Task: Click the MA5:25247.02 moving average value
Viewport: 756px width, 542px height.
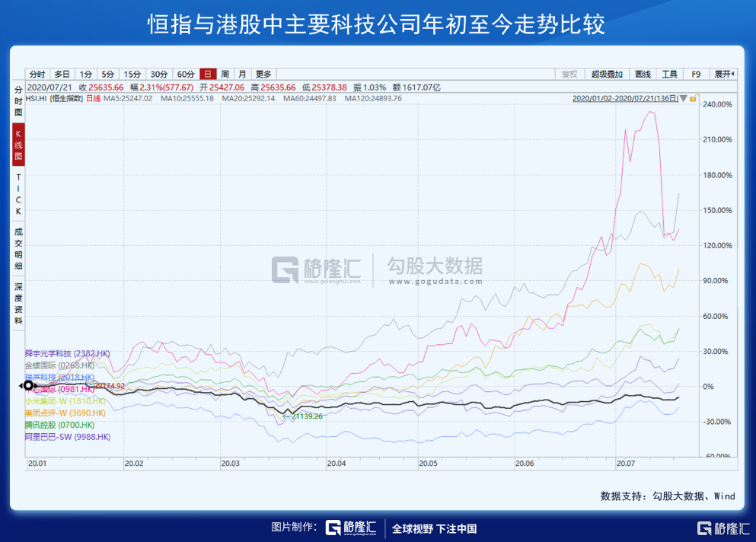Action: point(128,98)
